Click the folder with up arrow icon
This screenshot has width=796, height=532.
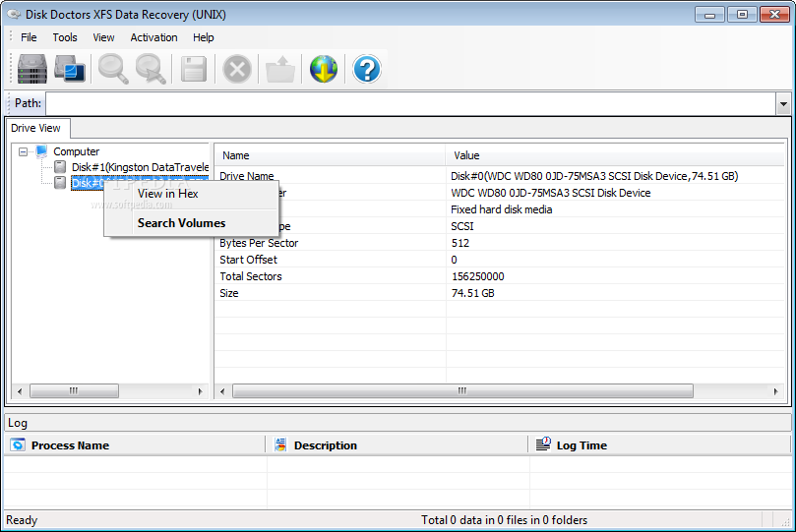[x=280, y=69]
